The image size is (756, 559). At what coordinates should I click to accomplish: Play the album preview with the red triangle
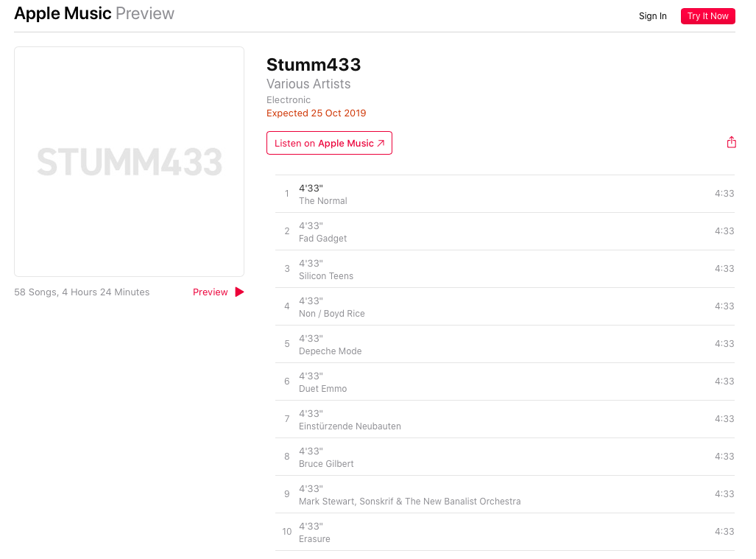point(240,292)
